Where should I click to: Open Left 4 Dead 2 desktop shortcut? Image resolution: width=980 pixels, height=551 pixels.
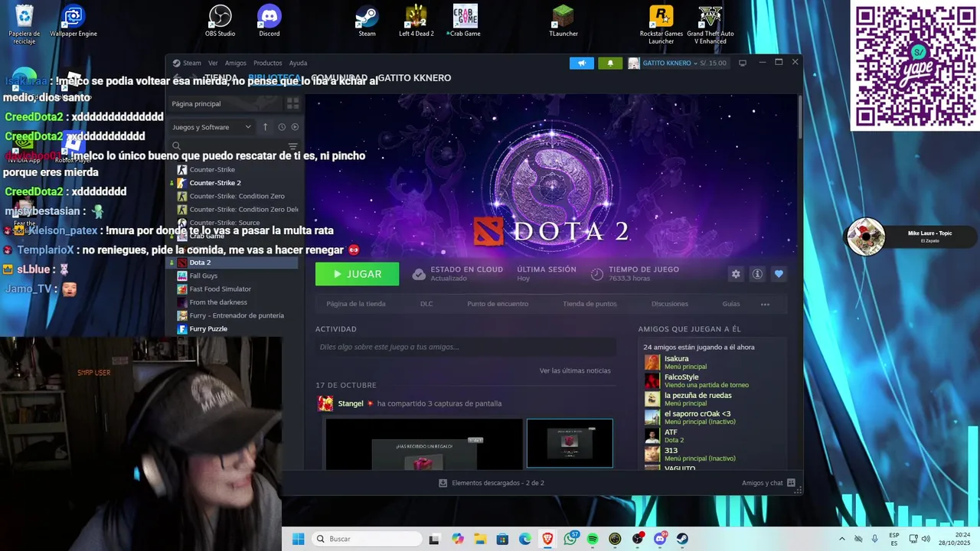[416, 21]
